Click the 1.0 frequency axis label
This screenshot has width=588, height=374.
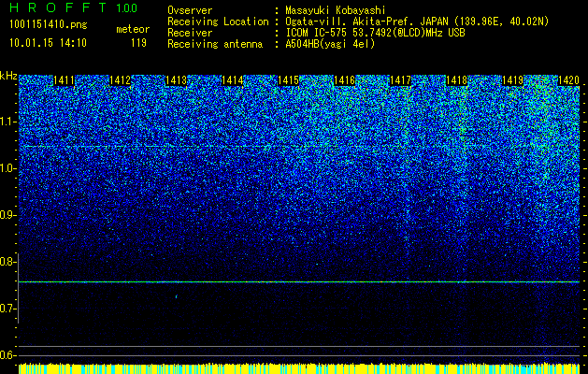tap(8, 168)
